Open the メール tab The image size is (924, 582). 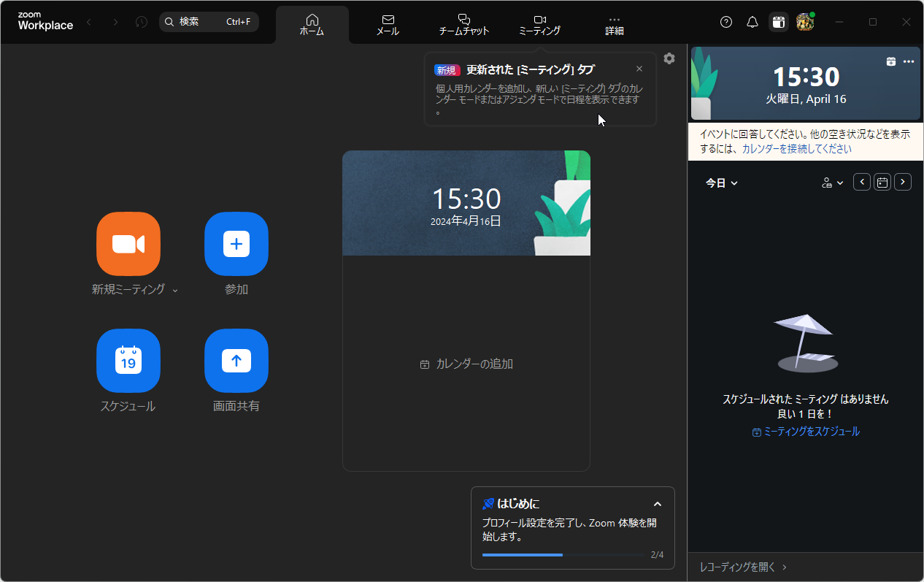pyautogui.click(x=388, y=24)
